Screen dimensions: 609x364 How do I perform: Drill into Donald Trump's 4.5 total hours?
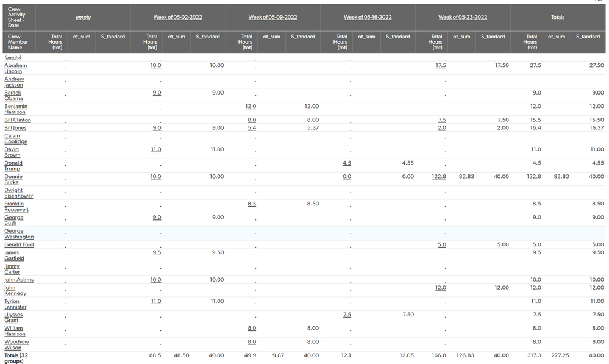[x=347, y=163]
